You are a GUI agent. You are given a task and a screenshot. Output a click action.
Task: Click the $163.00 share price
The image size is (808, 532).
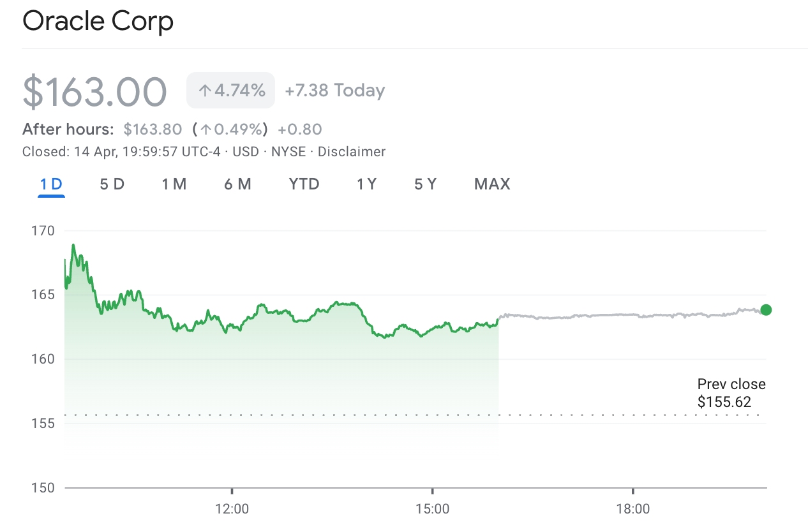pos(94,91)
